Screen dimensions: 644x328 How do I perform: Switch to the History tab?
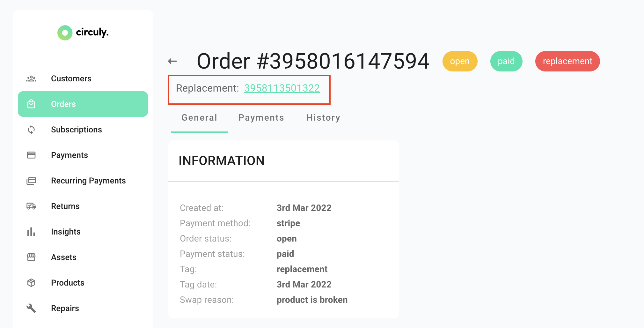(323, 118)
